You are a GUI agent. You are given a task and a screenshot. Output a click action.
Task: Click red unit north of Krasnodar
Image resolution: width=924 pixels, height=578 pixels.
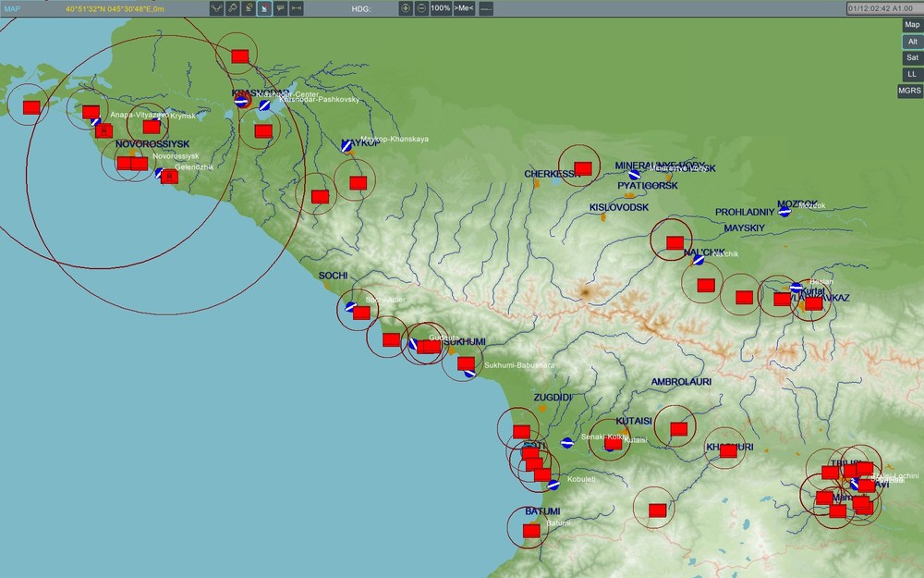coord(240,56)
